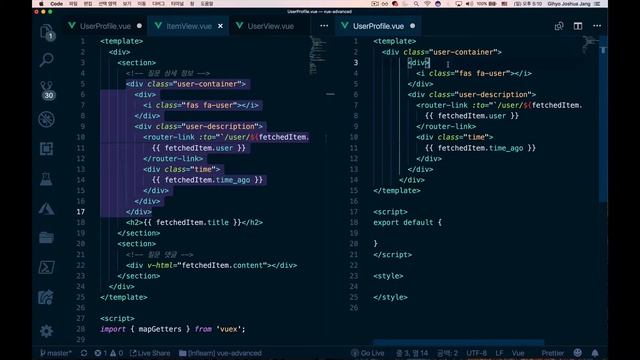Viewport: 640px width, 360px height.
Task: Open the Manage gear icon in the activity bar
Action: pos(46,331)
